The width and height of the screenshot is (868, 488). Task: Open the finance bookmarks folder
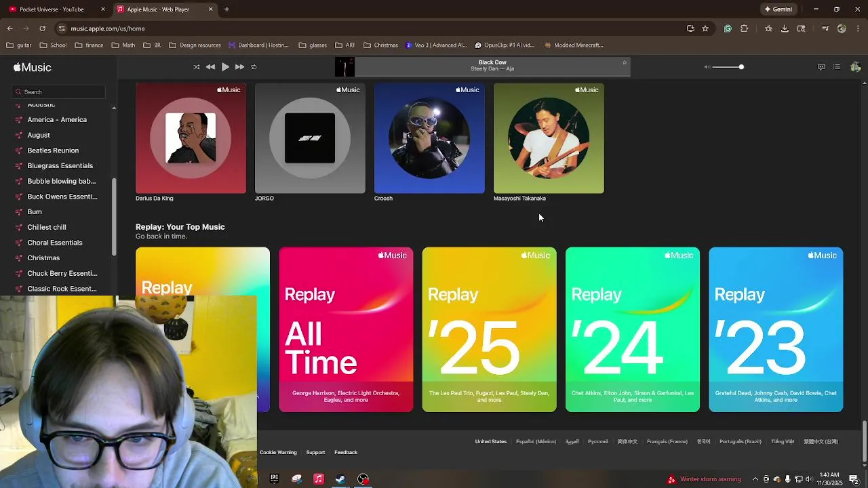coord(89,45)
